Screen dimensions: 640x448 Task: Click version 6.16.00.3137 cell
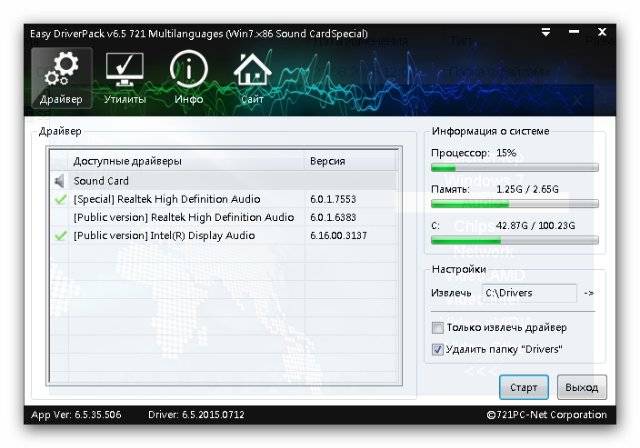338,235
